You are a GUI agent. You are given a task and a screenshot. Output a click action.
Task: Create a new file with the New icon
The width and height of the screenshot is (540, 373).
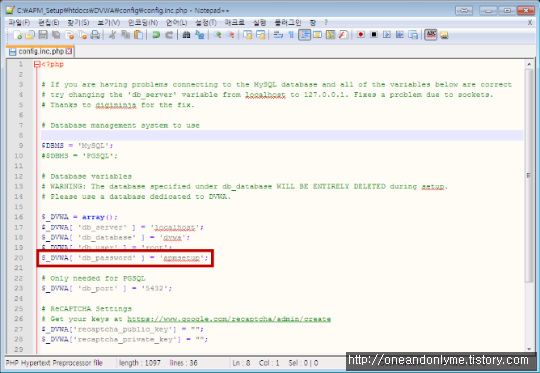coord(17,35)
